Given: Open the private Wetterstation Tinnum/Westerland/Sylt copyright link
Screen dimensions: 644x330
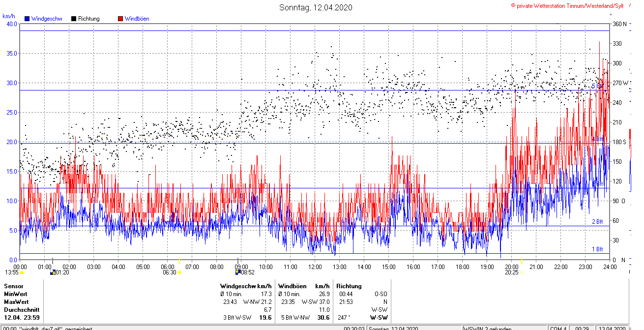Looking at the screenshot, I should (567, 5).
